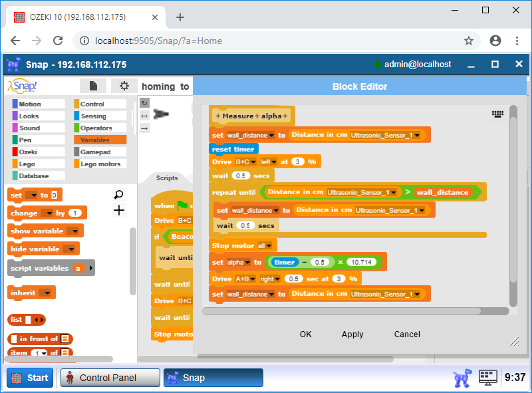Switch to the Scripts tab
532x393 pixels.
click(167, 178)
